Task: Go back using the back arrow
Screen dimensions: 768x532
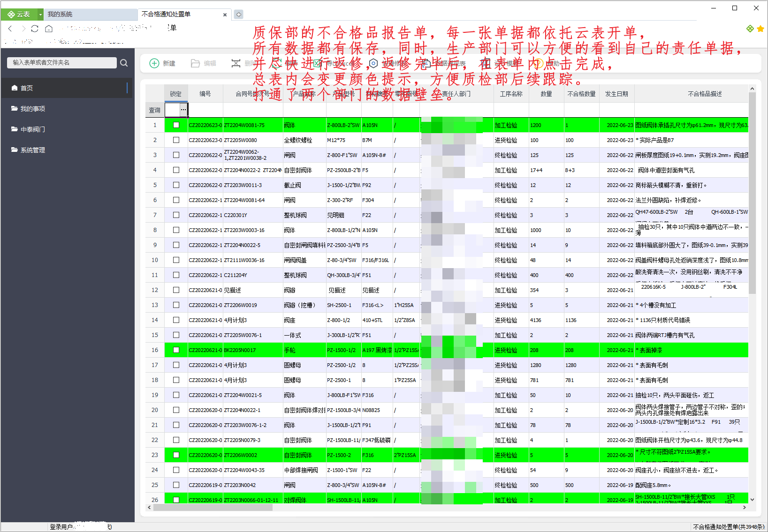Action: [10, 29]
